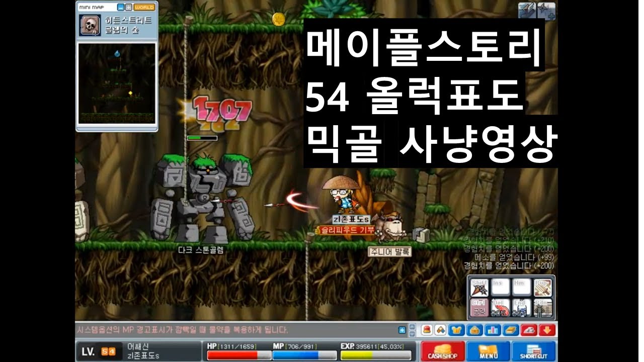Expand chat with the blue plus button

tap(402, 330)
